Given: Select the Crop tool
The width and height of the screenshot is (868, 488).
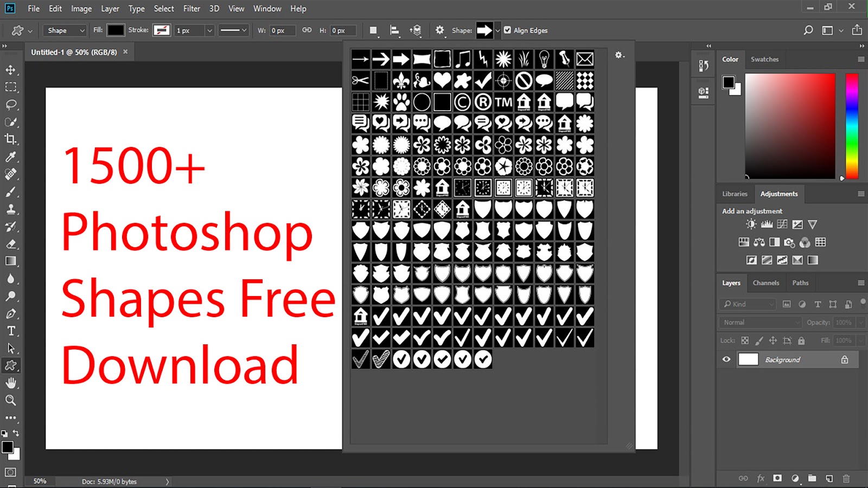Looking at the screenshot, I should 10,139.
